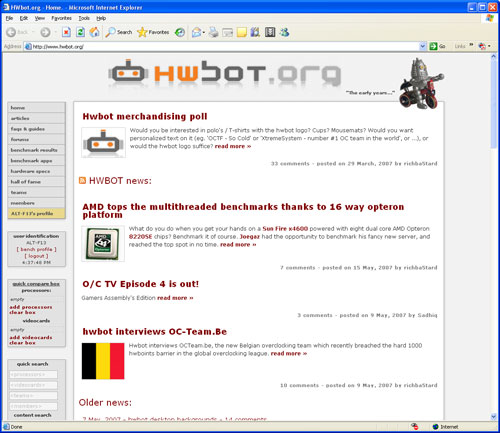Click the [ bench profile ] link
This screenshot has height=433, width=500.
(36, 249)
